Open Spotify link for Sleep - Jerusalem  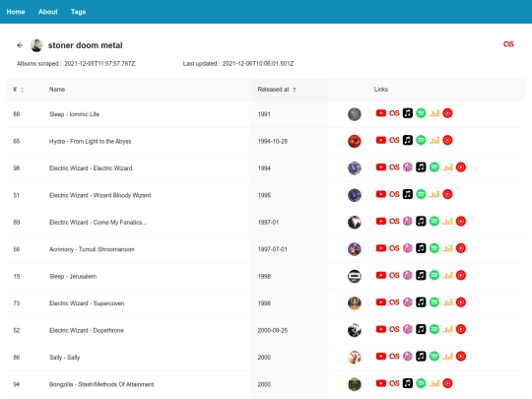tap(433, 275)
